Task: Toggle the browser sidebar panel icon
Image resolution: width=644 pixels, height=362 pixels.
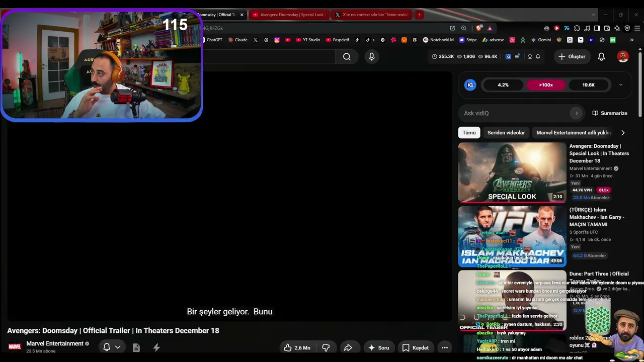Action: [597, 28]
